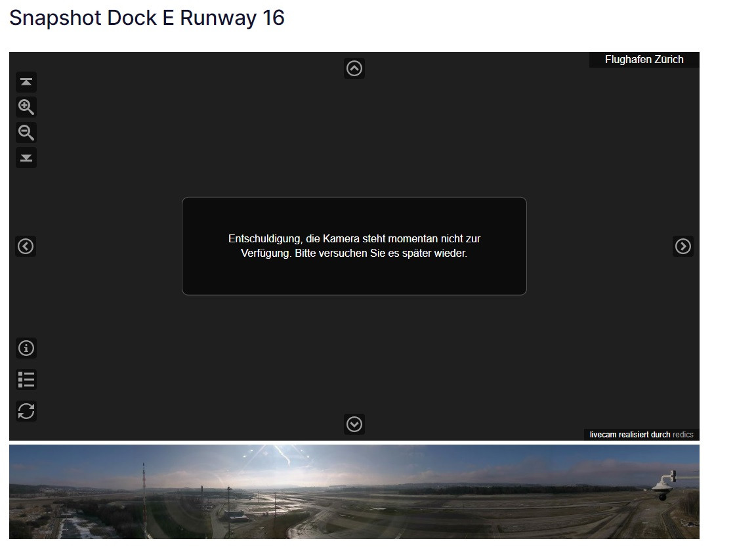The width and height of the screenshot is (756, 549).
Task: Open the camera info icon
Action: 26,348
